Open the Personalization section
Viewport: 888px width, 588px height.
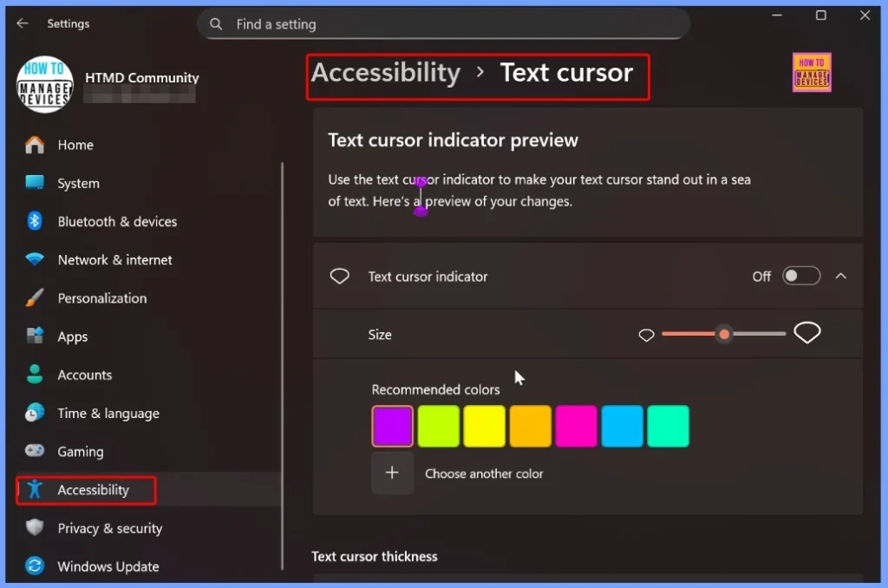coord(101,297)
